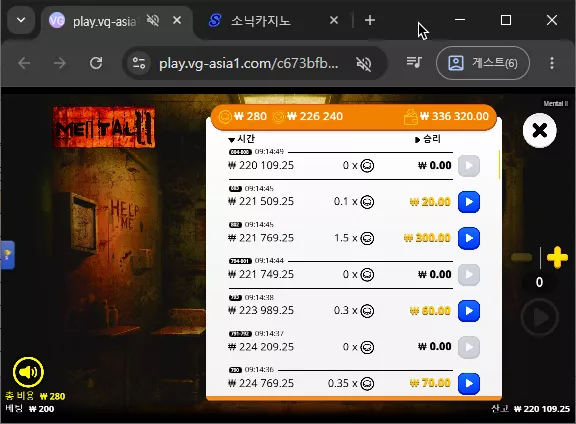Close the bet history panel
576x424 pixels.
click(x=539, y=130)
